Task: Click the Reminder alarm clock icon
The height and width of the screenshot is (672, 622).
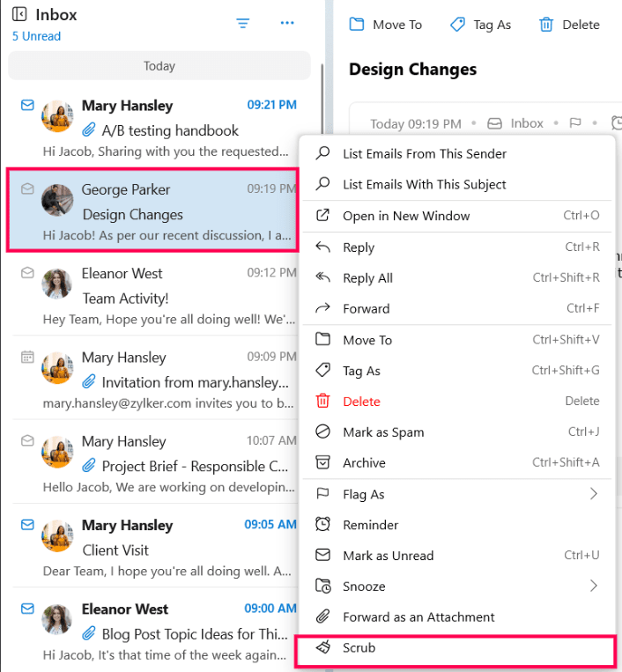Action: [322, 524]
